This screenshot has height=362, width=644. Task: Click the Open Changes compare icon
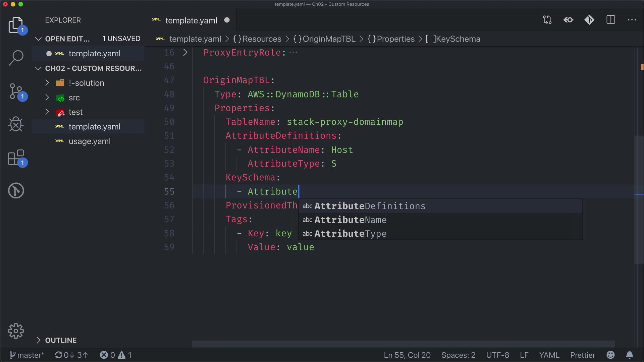point(547,20)
